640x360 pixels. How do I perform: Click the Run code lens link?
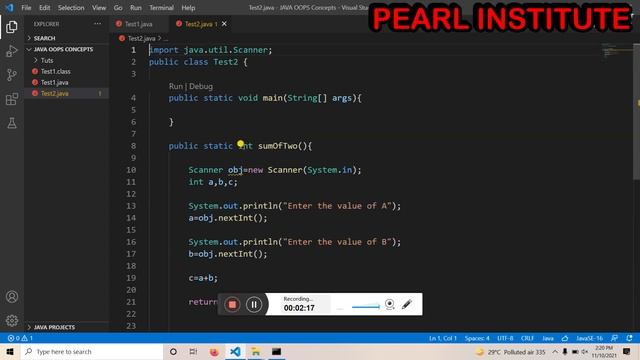[x=176, y=86]
